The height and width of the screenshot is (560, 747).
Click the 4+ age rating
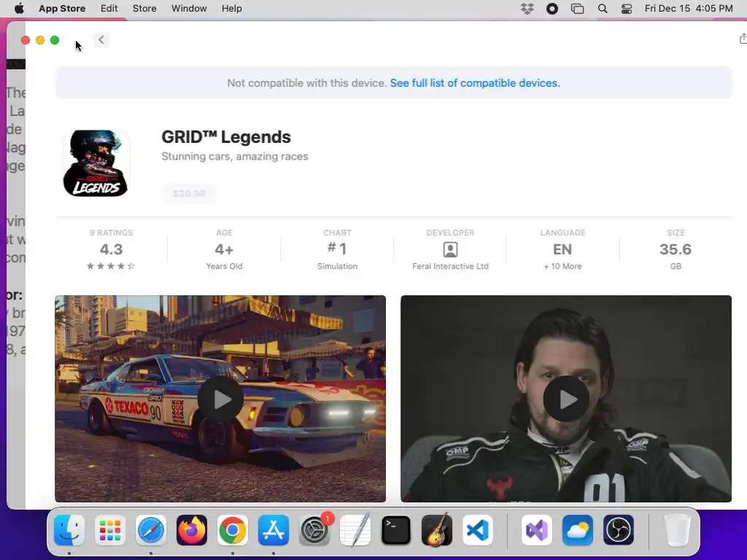coord(224,249)
